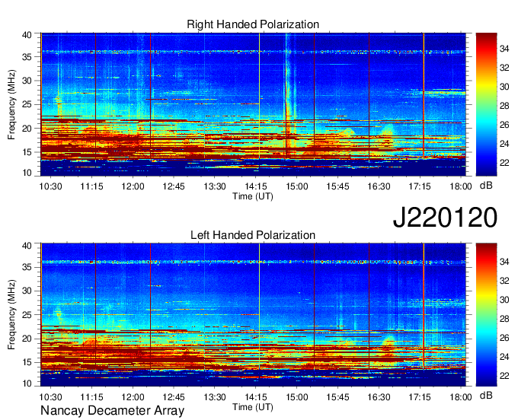This screenshot has height=420, width=518.
Task: Click dB unit label of left-handed colorbar
Action: (486, 395)
